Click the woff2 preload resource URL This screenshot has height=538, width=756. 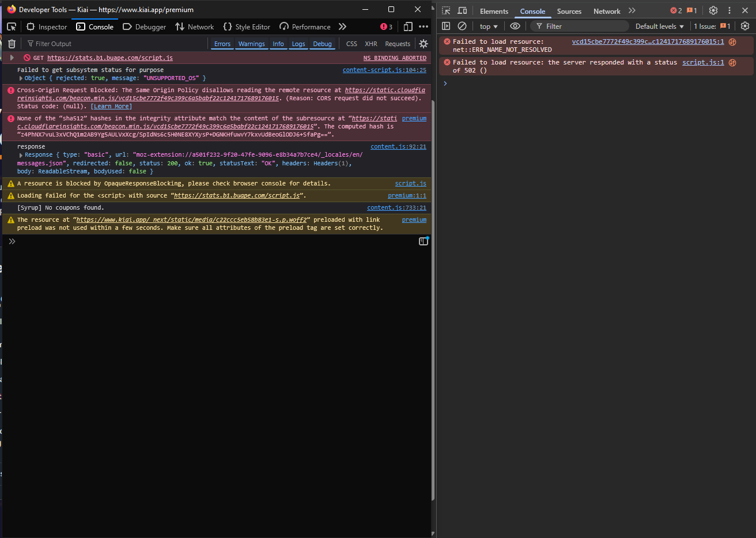(191, 219)
